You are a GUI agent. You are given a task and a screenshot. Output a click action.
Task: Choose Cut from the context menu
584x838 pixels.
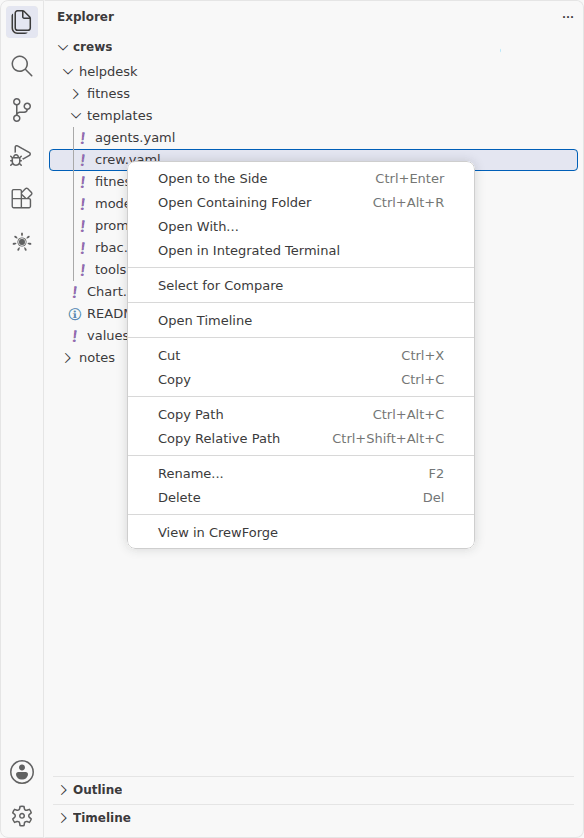(x=301, y=356)
